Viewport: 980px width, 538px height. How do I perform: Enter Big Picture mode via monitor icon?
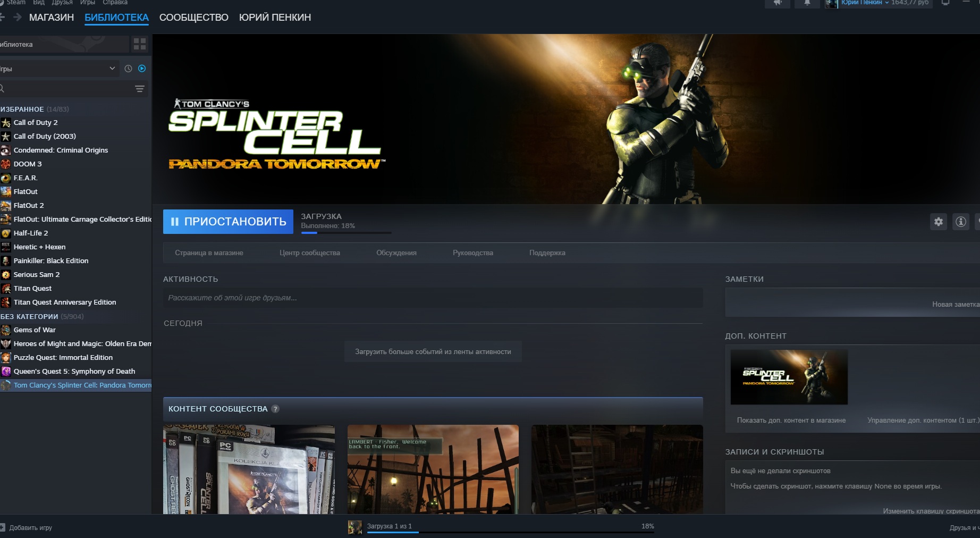point(945,3)
